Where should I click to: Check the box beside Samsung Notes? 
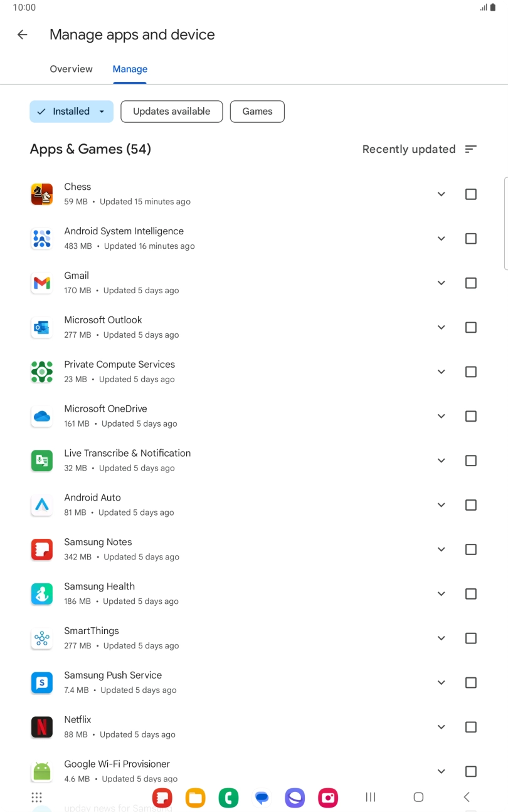click(471, 549)
